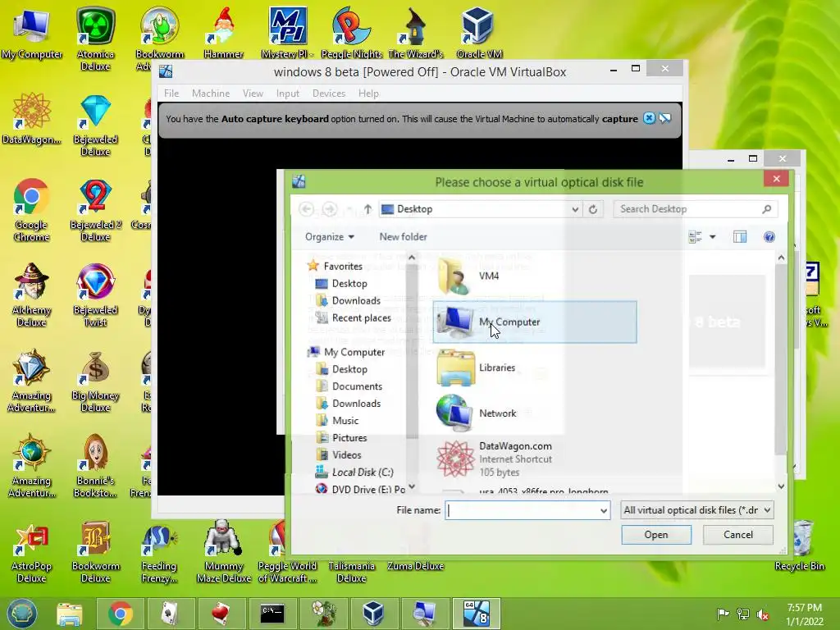This screenshot has width=840, height=630.
Task: Expand the File name history dropdown
Action: [604, 510]
